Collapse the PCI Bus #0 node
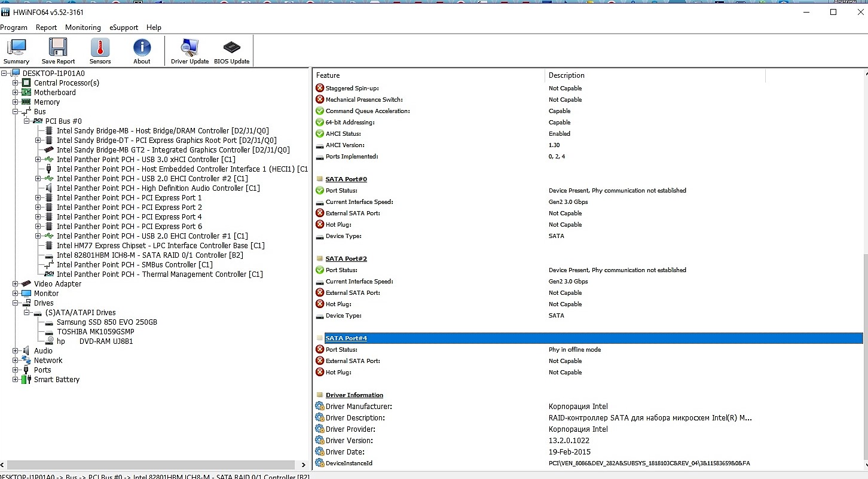Screen dimensions: 868x479 pos(27,121)
